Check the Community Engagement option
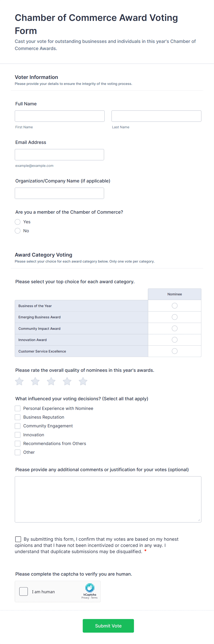The height and width of the screenshot is (644, 214). 17,426
